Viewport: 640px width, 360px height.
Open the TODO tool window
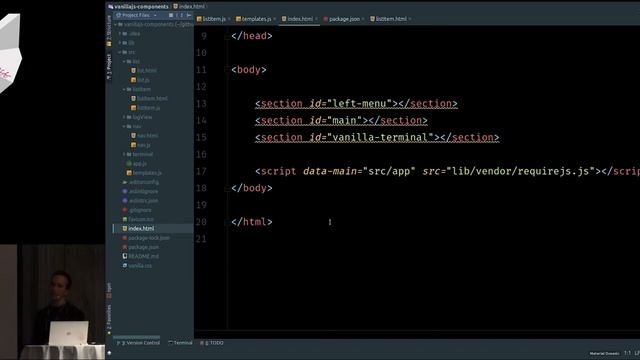pyautogui.click(x=212, y=343)
